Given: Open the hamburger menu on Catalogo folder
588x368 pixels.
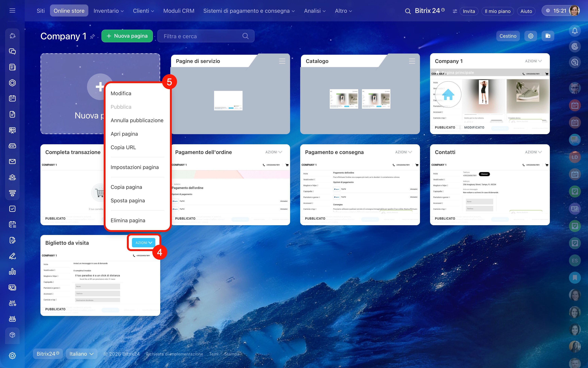Looking at the screenshot, I should (412, 61).
